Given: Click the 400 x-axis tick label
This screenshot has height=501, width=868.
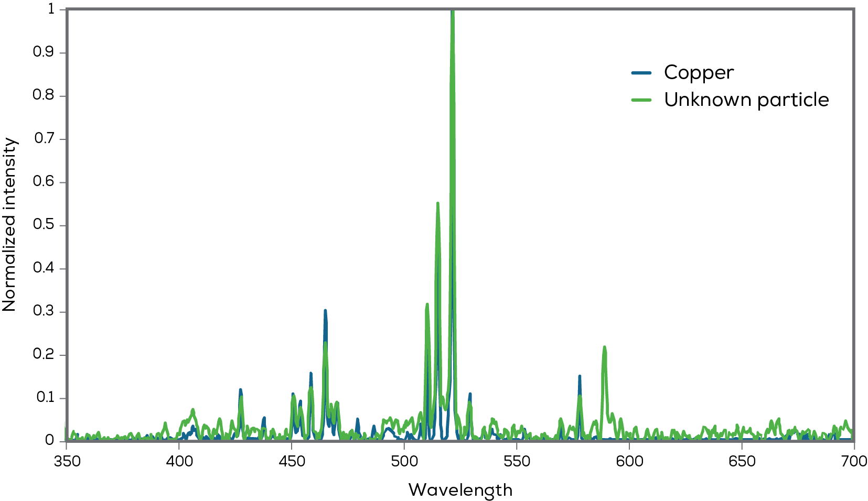Looking at the screenshot, I should click(x=179, y=461).
